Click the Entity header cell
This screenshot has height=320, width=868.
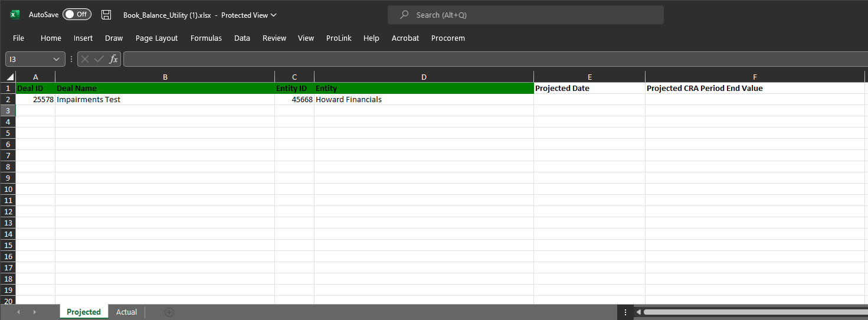(424, 88)
